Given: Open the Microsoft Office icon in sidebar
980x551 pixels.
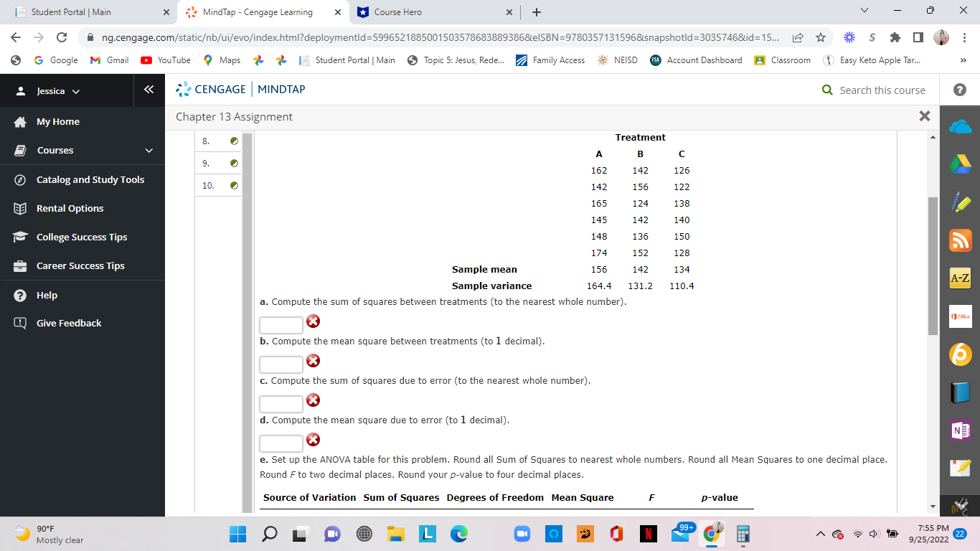Looking at the screenshot, I should tap(960, 316).
